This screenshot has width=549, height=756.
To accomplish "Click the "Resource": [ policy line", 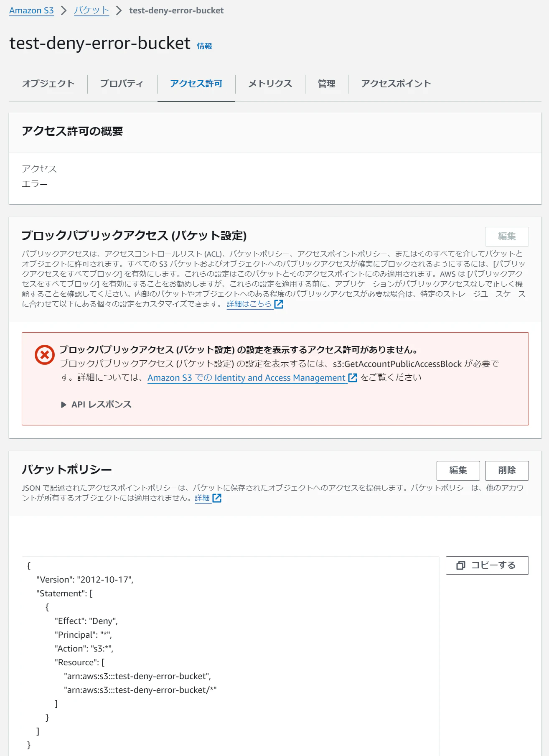I will click(x=79, y=662).
